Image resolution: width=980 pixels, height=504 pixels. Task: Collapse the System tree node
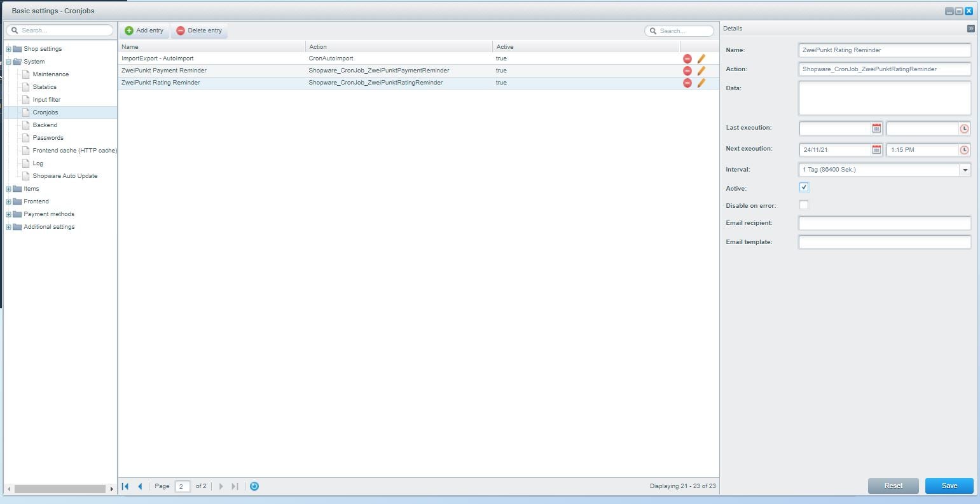pyautogui.click(x=8, y=62)
